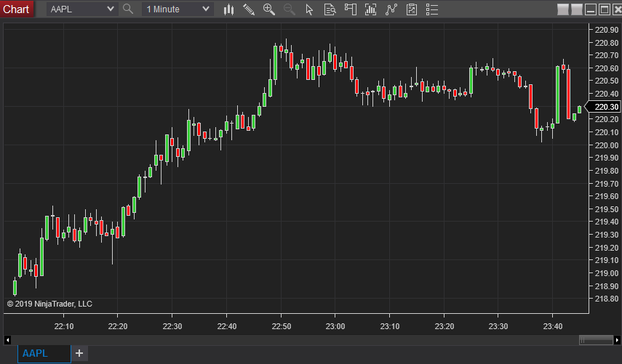Click the 220.90 price axis label
This screenshot has width=622, height=364.
click(x=606, y=30)
